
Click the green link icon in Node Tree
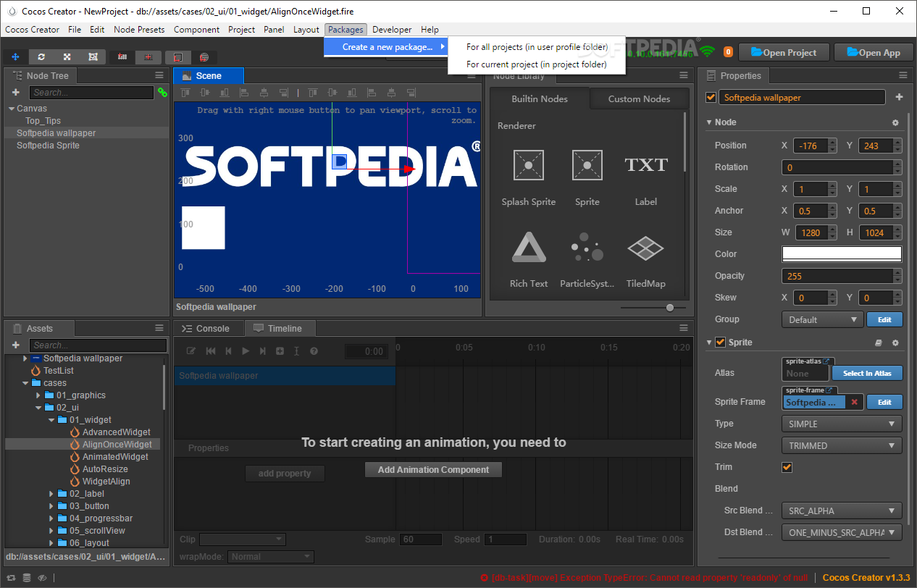[162, 93]
